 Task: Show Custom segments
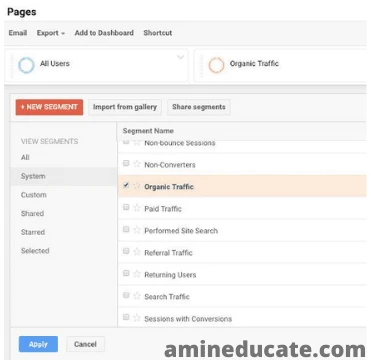pyautogui.click(x=34, y=195)
